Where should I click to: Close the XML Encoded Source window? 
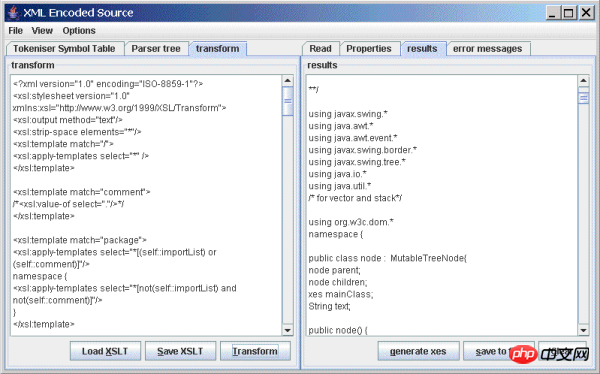(x=586, y=13)
